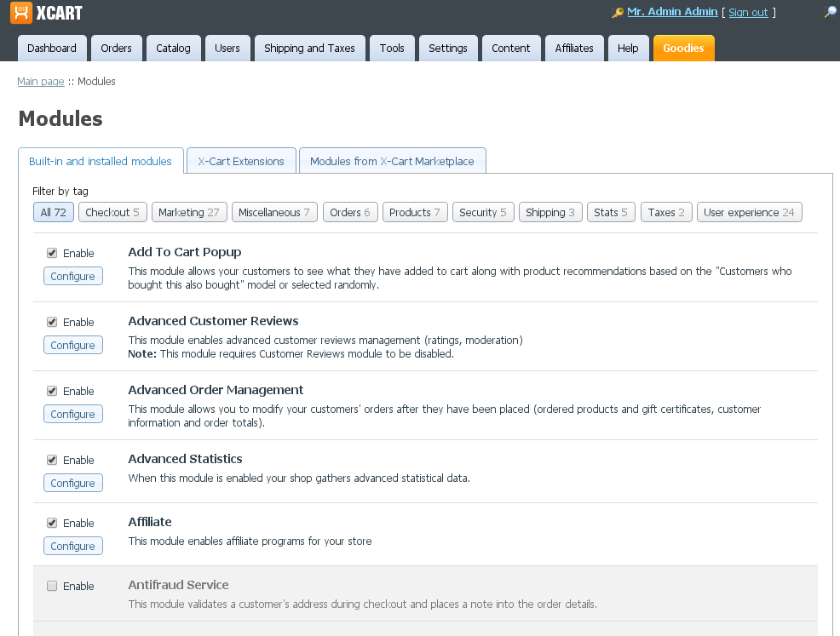Switch to Modules from X-Cart Marketplace tab
This screenshot has height=636, width=840.
pyautogui.click(x=392, y=161)
